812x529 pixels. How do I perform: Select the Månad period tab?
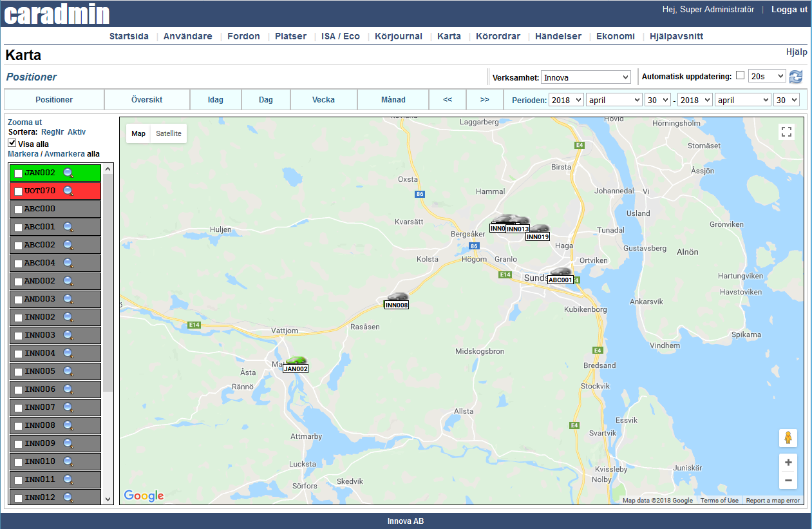pos(393,100)
